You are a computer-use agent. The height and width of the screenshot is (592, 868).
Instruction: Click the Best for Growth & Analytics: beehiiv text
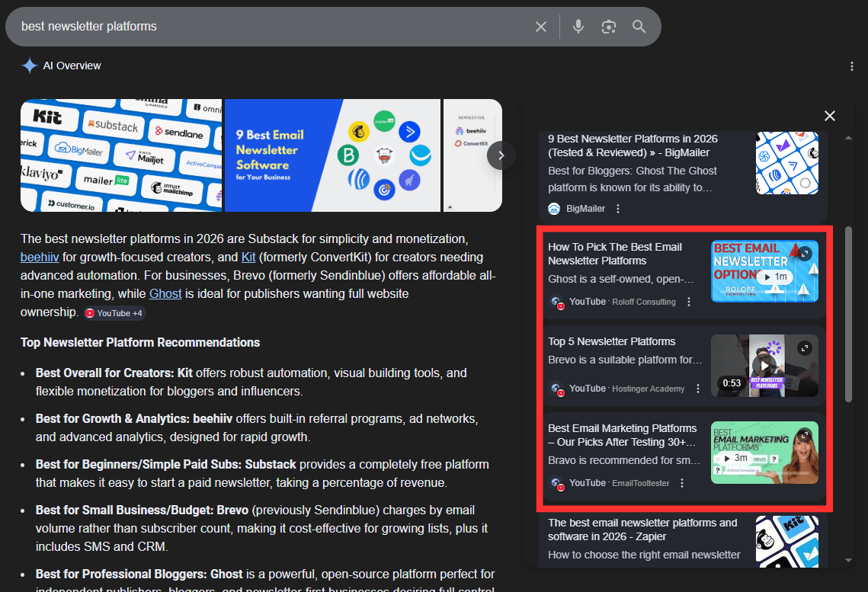pos(134,419)
